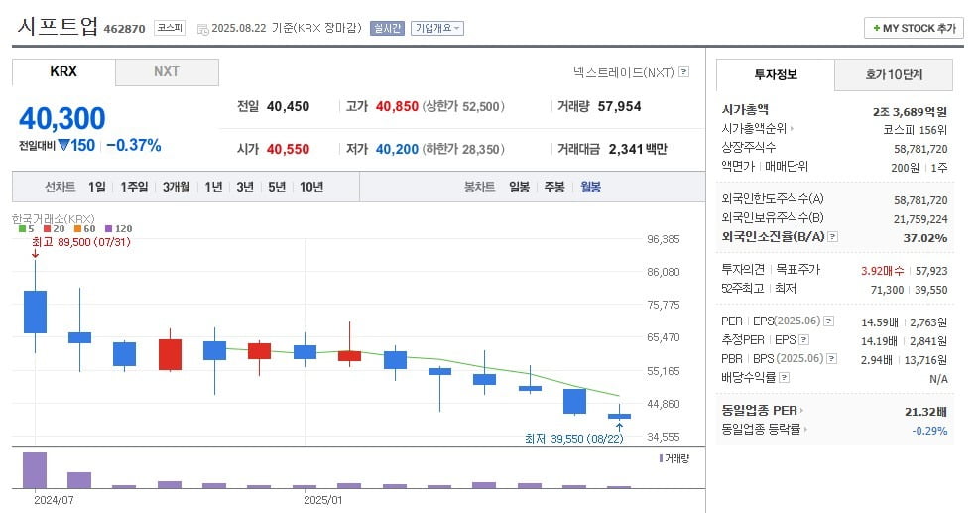The height and width of the screenshot is (513, 980).
Task: Toggle the 5-day moving average legend
Action: 26,229
